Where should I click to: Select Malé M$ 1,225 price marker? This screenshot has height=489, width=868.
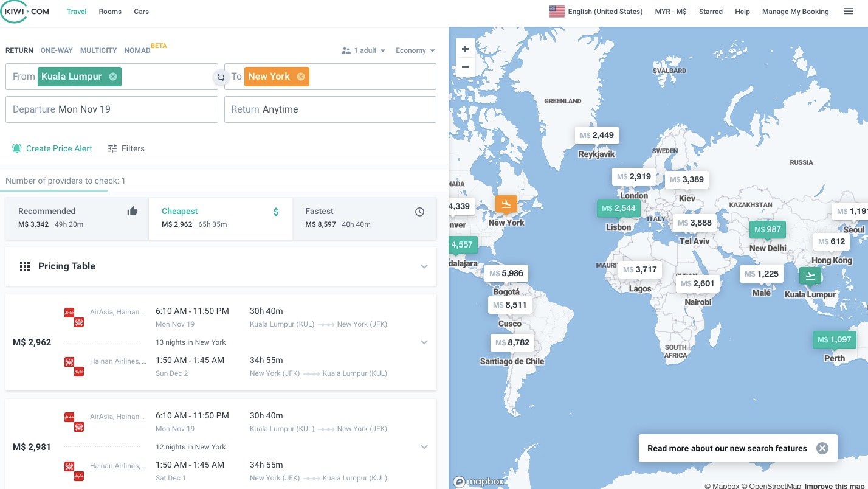pos(761,274)
